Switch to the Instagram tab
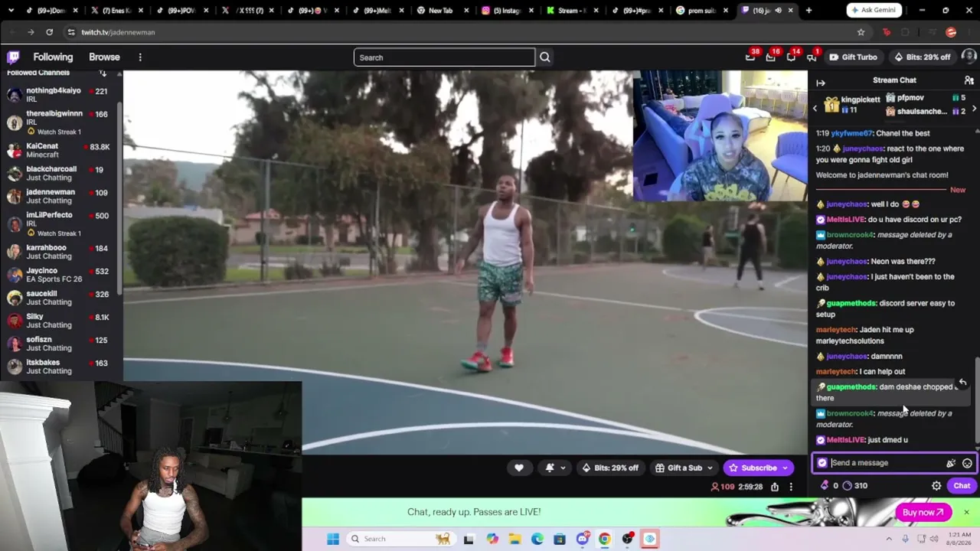This screenshot has height=551, width=980. 506,11
